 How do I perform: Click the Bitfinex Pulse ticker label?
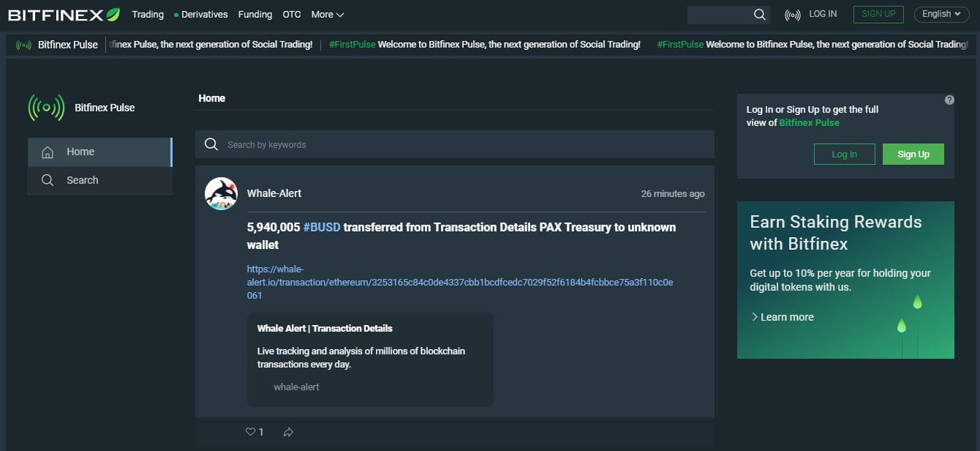(68, 45)
